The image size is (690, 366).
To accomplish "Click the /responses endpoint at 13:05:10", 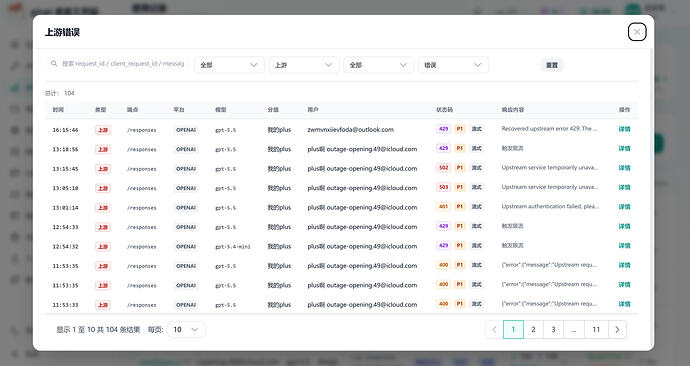I will pos(142,188).
